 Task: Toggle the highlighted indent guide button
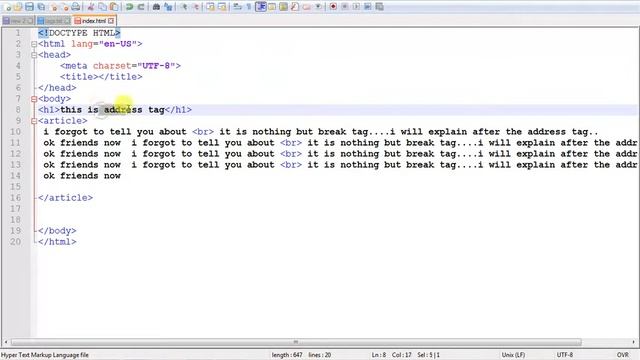(261, 7)
